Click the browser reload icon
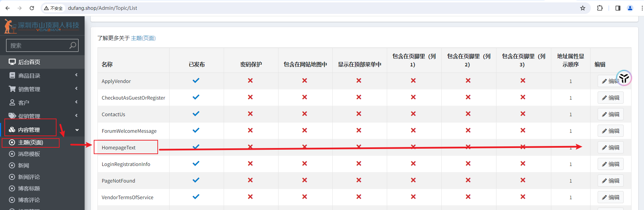The width and height of the screenshot is (644, 210). click(x=32, y=8)
